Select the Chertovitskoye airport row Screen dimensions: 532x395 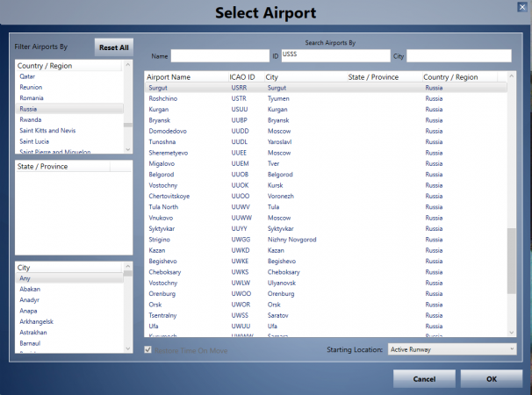(x=326, y=196)
